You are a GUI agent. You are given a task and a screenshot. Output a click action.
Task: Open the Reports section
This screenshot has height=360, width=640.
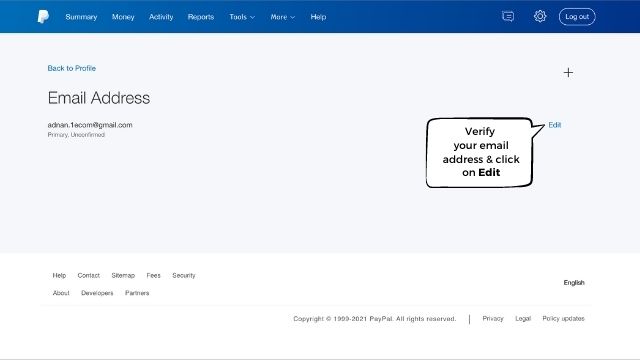tap(201, 17)
